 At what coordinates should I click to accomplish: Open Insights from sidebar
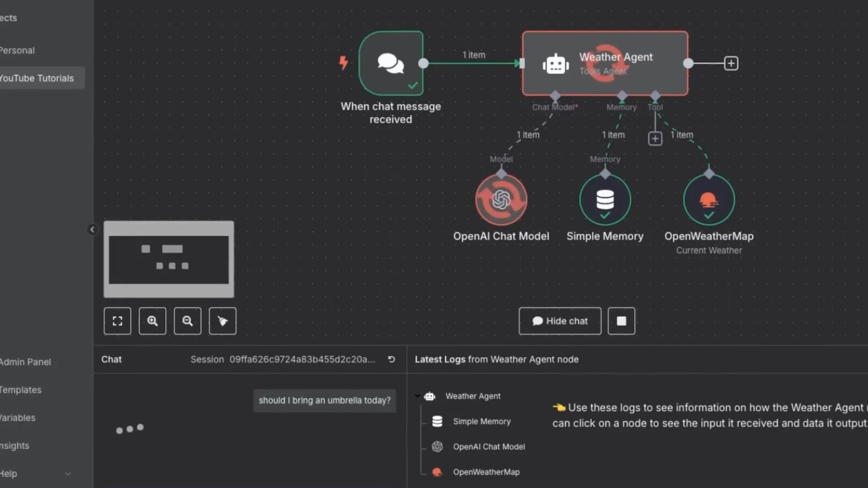point(15,446)
